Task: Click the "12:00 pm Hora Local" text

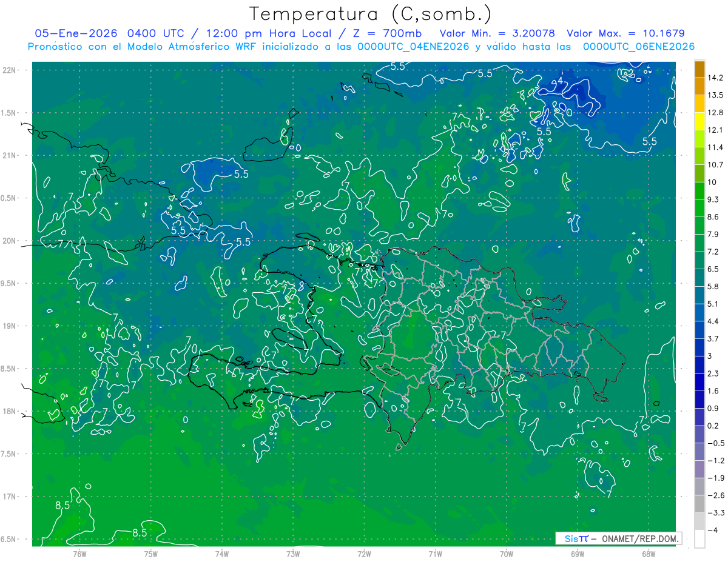Action: pos(268,33)
